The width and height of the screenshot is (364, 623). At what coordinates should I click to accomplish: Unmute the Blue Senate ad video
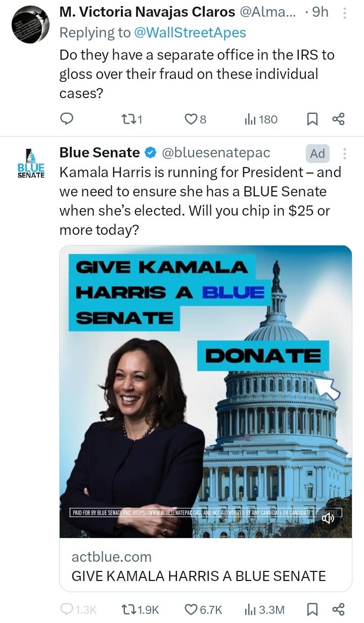[328, 518]
